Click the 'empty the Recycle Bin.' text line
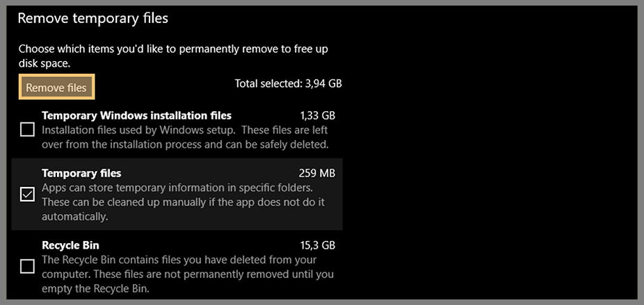Viewport: 644px width, 305px height. (95, 289)
